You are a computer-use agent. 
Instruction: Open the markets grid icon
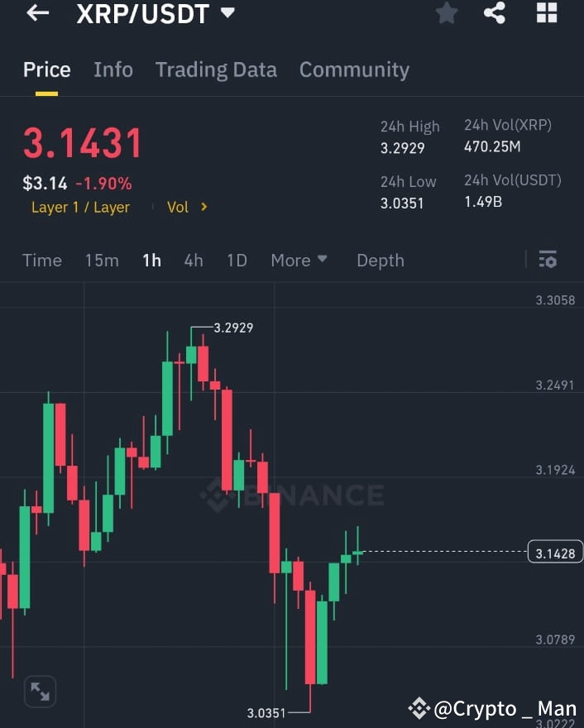point(546,13)
